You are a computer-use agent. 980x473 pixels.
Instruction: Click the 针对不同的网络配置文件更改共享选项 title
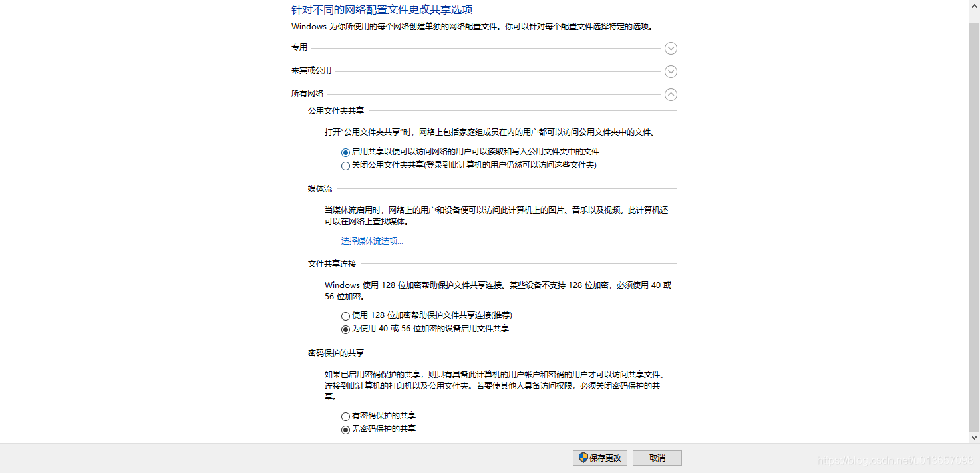(x=382, y=9)
